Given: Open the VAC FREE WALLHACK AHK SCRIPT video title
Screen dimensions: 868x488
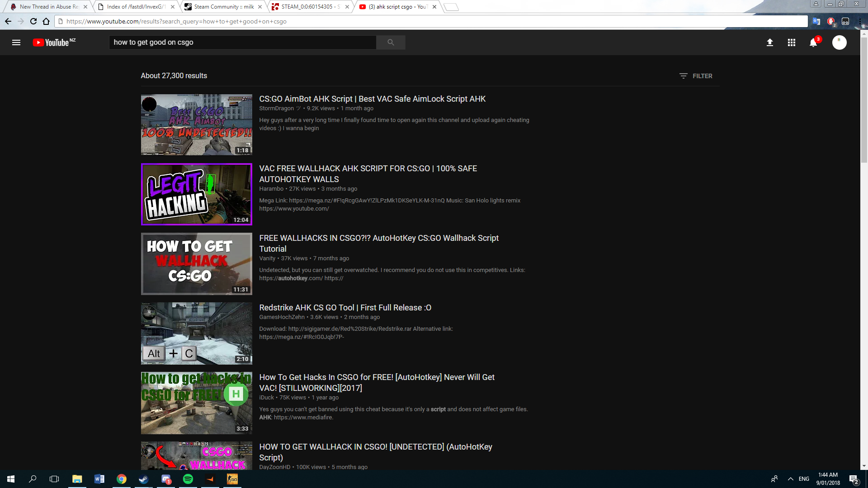Looking at the screenshot, I should click(x=368, y=174).
